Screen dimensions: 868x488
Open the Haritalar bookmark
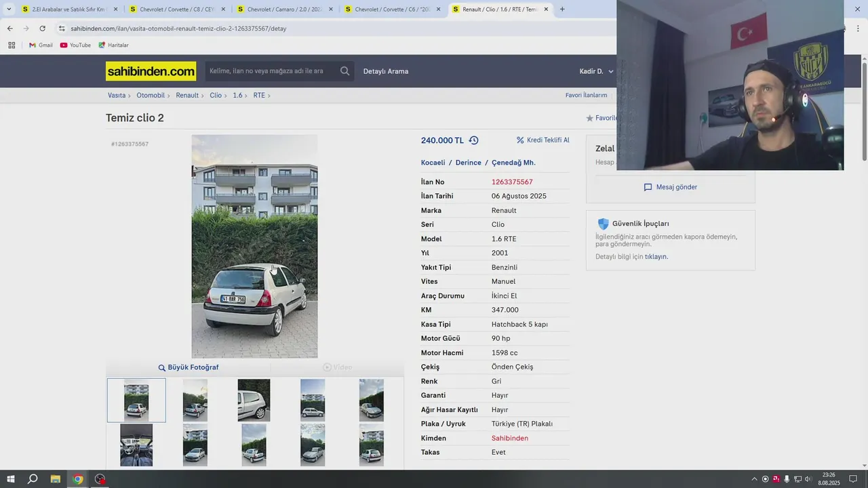113,45
